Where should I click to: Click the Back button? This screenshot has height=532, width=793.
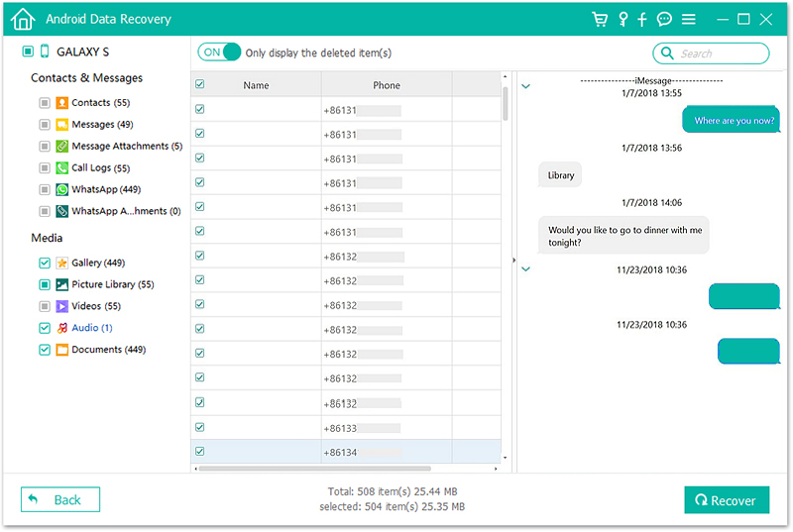pyautogui.click(x=60, y=500)
